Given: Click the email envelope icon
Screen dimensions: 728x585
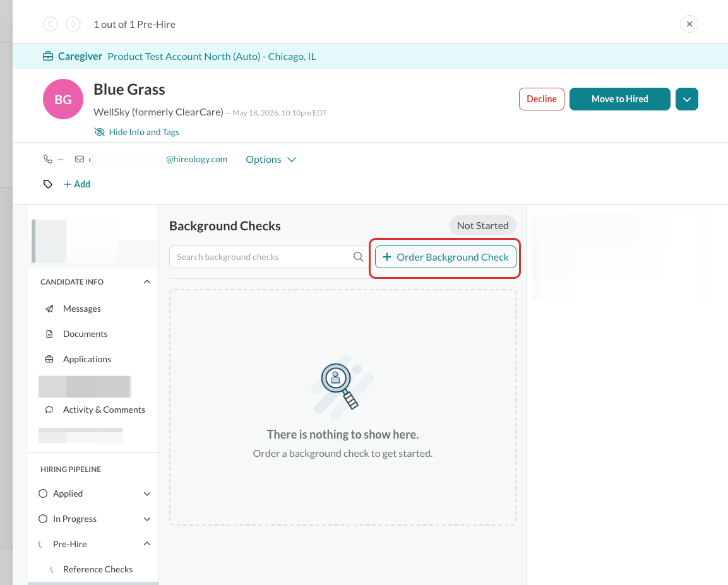Looking at the screenshot, I should [80, 159].
